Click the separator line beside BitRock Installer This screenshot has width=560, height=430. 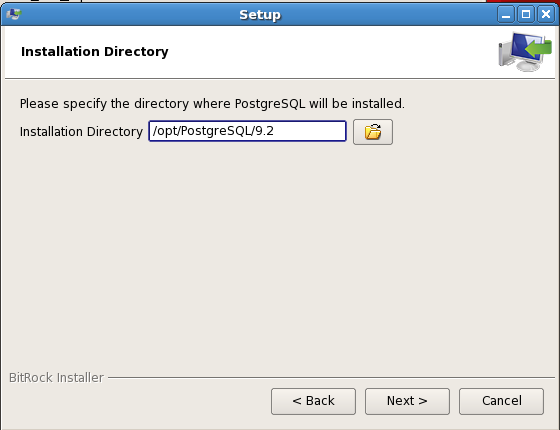pyautogui.click(x=331, y=378)
